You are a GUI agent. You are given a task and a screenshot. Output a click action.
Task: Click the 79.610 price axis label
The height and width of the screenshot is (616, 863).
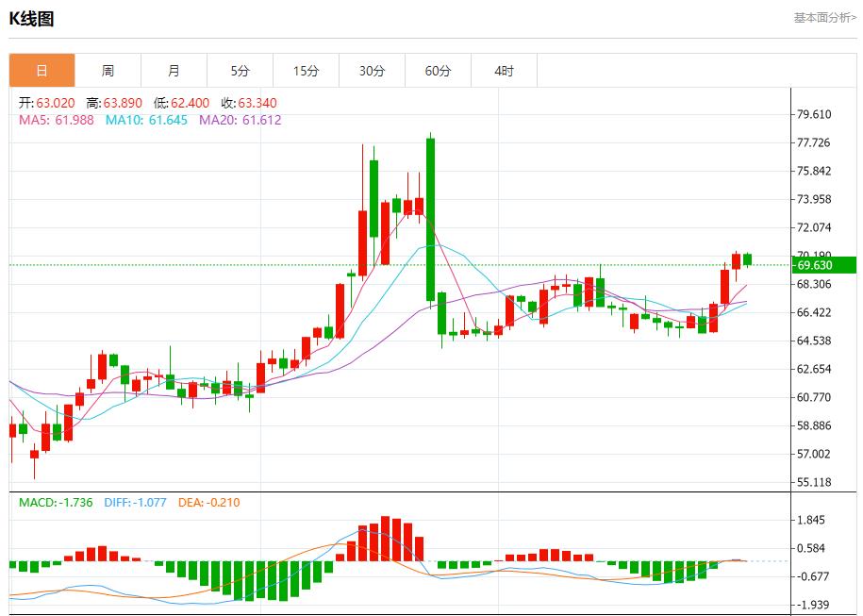pyautogui.click(x=813, y=113)
